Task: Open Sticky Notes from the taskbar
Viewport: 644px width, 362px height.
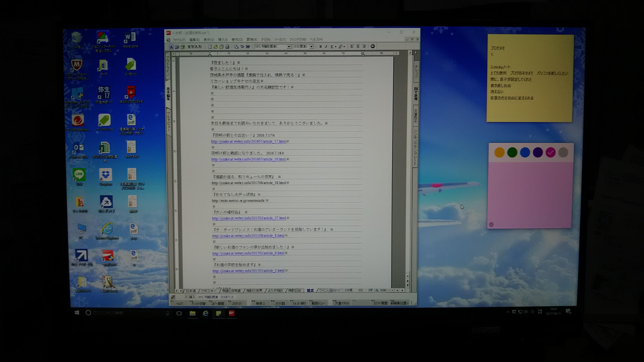Action: coord(219,313)
